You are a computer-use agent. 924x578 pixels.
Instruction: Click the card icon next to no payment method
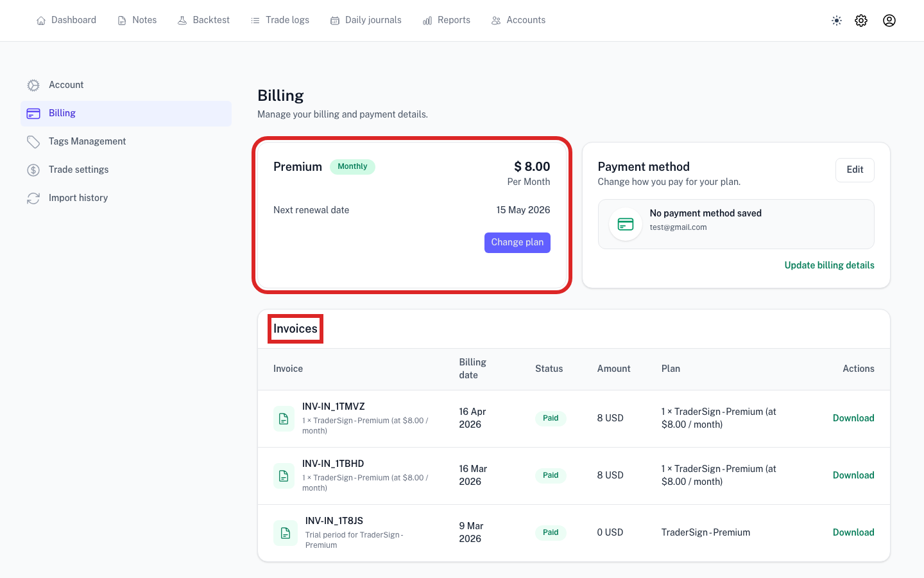625,223
